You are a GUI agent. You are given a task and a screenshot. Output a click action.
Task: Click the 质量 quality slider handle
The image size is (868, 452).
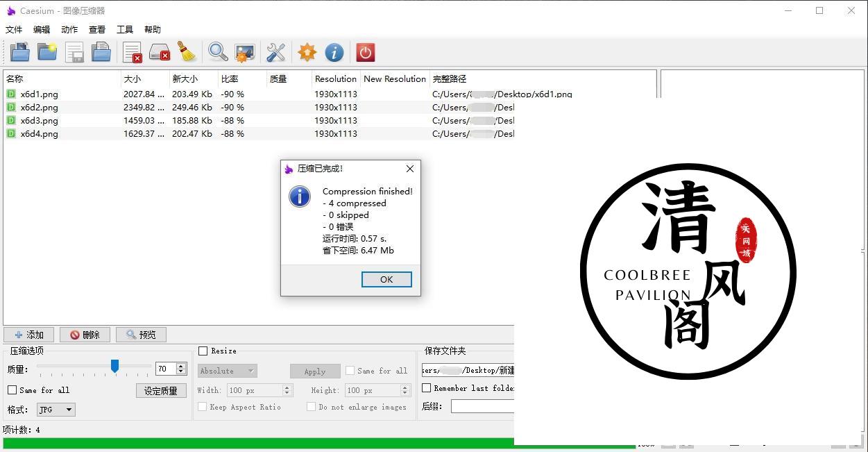[x=114, y=366]
